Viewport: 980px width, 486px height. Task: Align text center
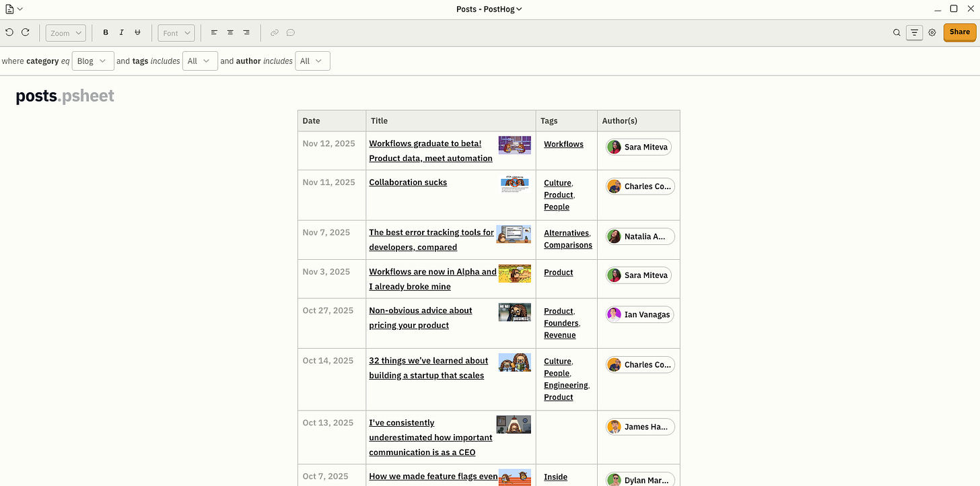click(230, 32)
